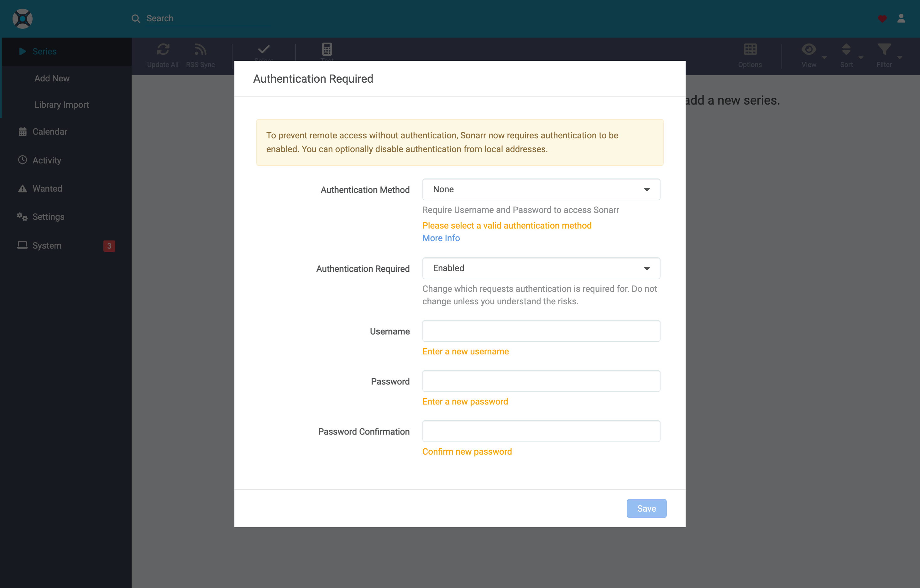
Task: Go to Activity in sidebar
Action: pyautogui.click(x=66, y=160)
